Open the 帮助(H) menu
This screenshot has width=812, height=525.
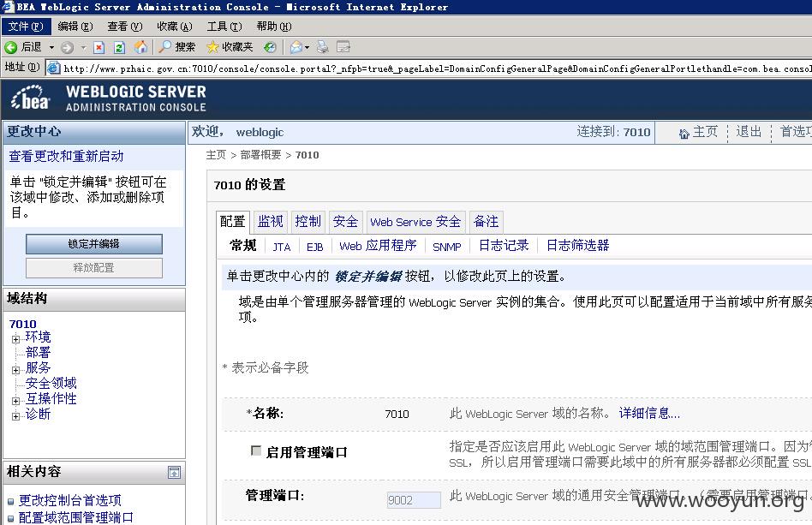(x=274, y=27)
